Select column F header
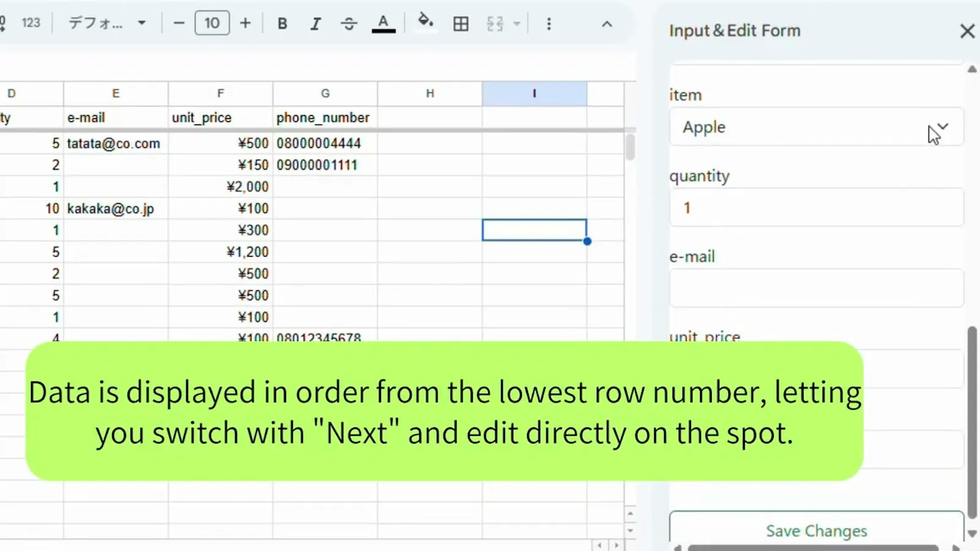This screenshot has width=980, height=551. (221, 93)
